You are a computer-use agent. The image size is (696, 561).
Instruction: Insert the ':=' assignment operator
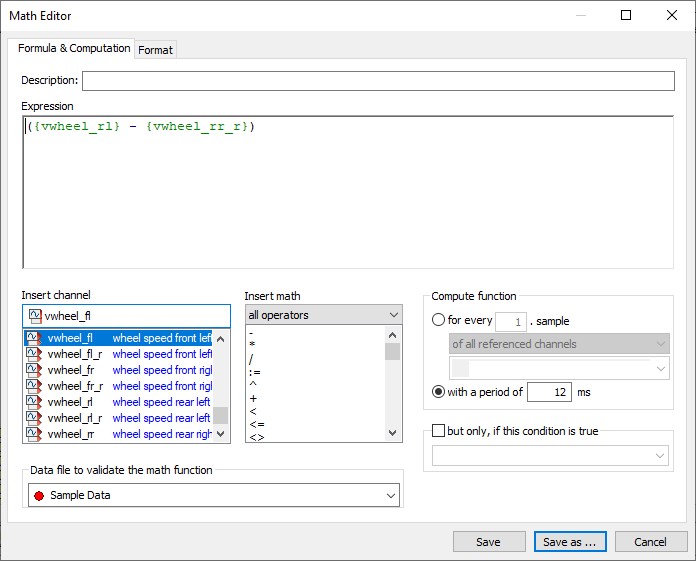point(255,372)
